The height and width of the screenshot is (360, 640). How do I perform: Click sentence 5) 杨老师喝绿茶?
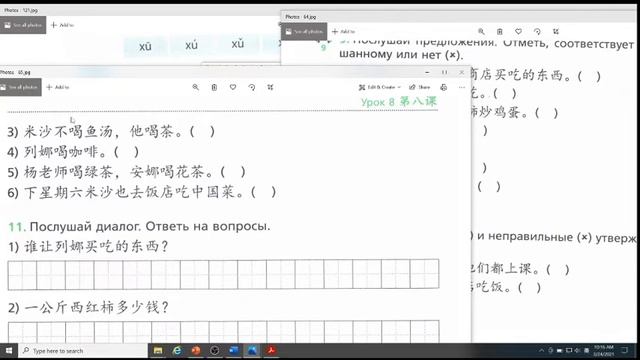click(126, 172)
